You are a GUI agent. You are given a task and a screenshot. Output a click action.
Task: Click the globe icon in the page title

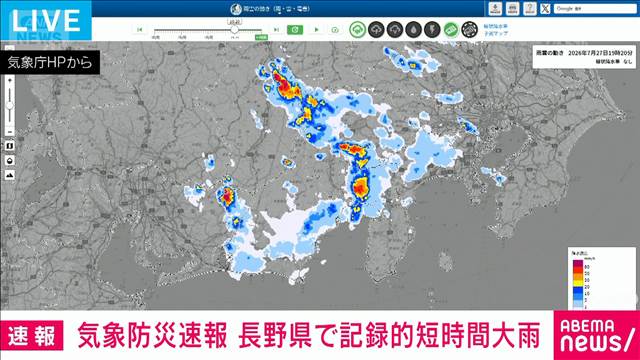pyautogui.click(x=236, y=9)
